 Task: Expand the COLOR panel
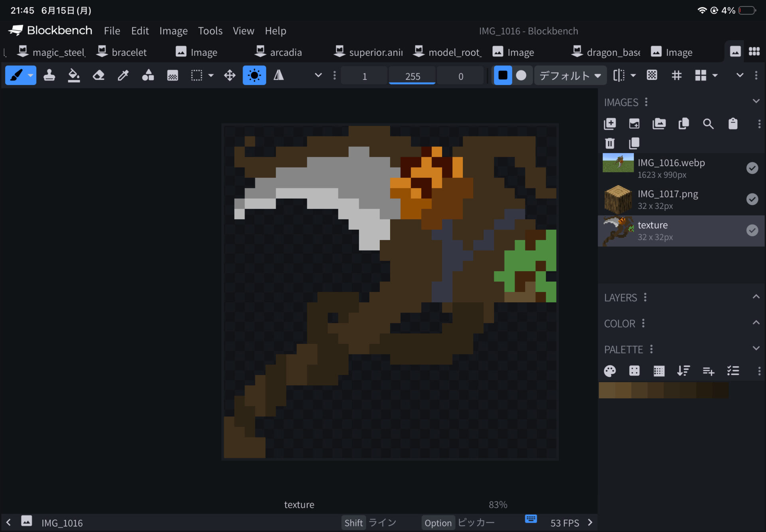(x=756, y=323)
